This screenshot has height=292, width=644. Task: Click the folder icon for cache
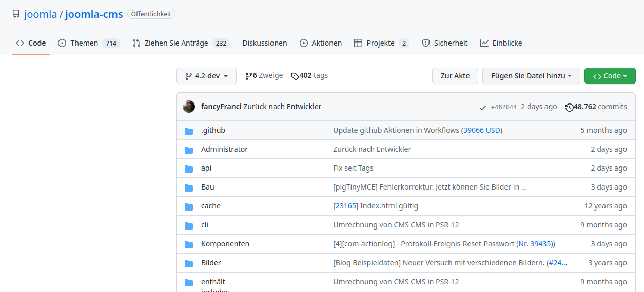[189, 206]
